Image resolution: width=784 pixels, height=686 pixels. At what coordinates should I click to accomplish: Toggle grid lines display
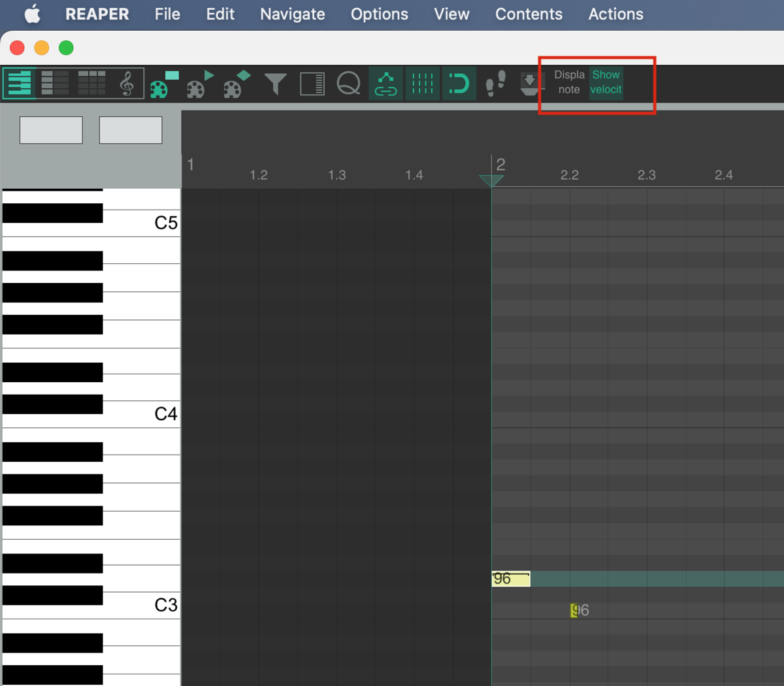pyautogui.click(x=422, y=84)
